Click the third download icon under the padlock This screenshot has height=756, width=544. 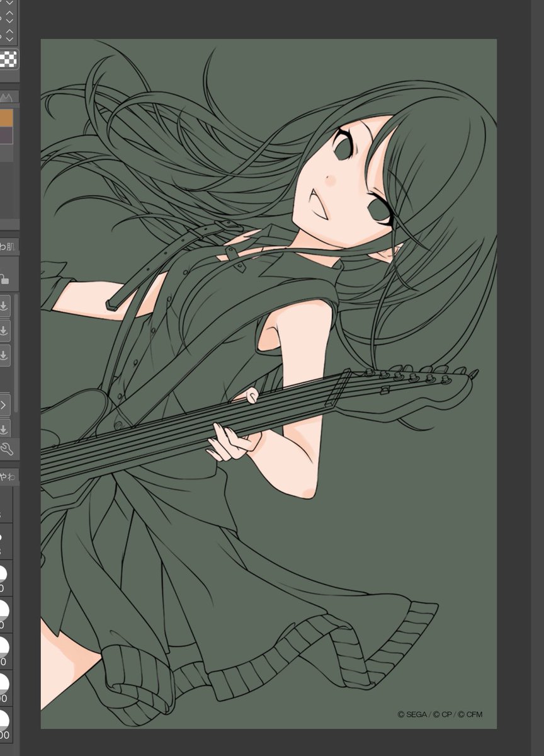[x=3, y=355]
